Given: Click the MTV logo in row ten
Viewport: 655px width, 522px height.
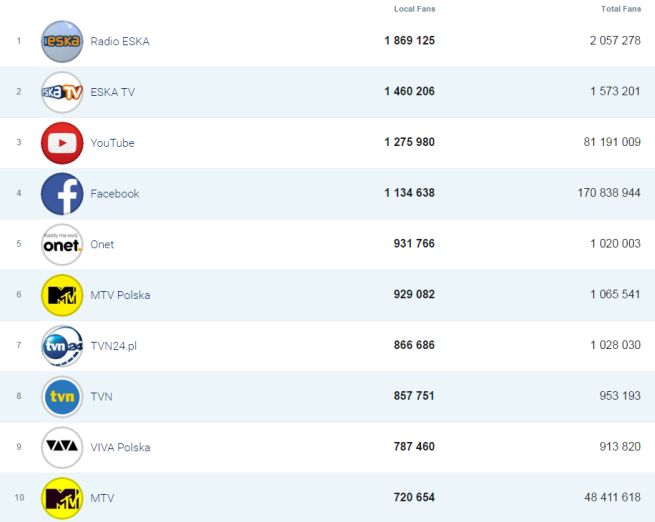Looking at the screenshot, I should [62, 498].
